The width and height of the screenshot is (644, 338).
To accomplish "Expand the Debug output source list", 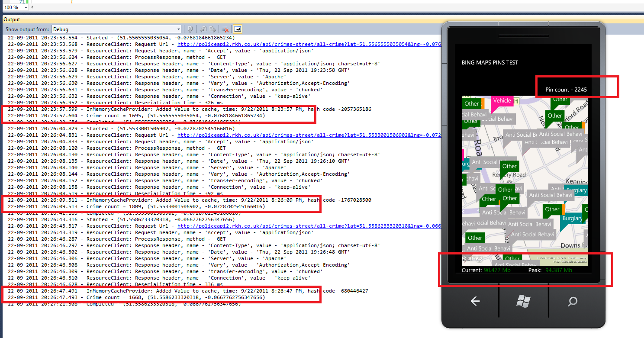I will pos(179,29).
